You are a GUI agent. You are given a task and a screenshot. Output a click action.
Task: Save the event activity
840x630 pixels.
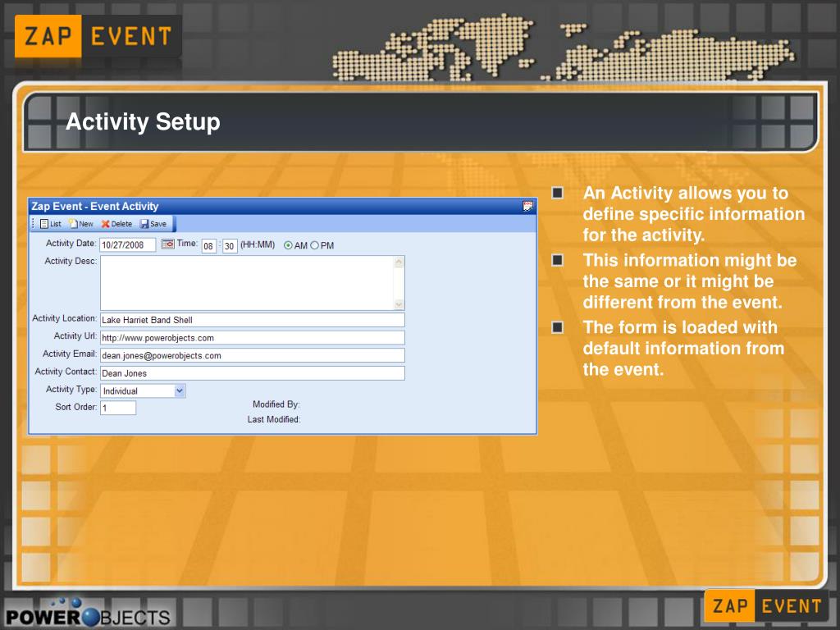click(x=153, y=224)
